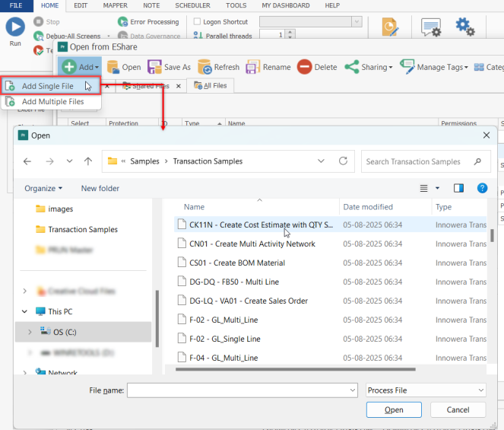The width and height of the screenshot is (504, 430).
Task: Click the Cancel button in dialog
Action: pos(458,409)
